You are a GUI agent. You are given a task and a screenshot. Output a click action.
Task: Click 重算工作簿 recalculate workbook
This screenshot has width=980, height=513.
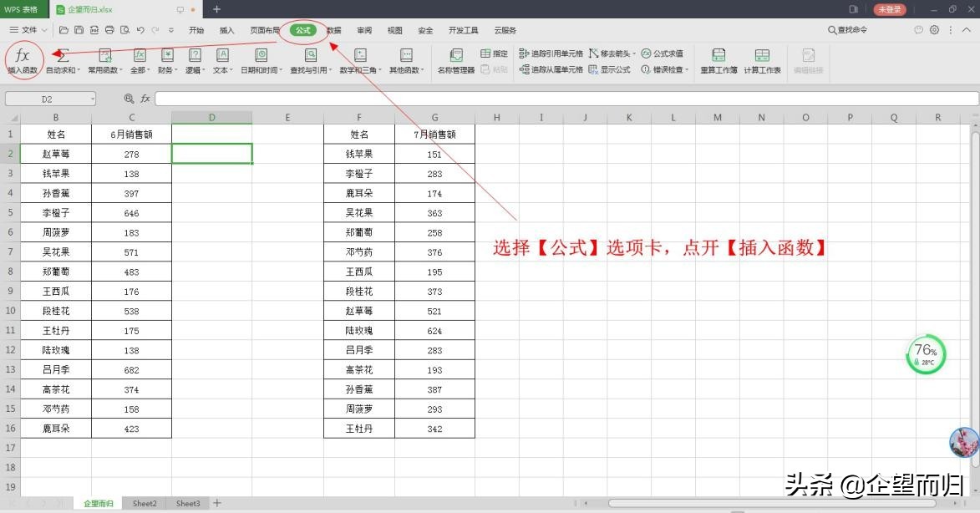tap(718, 61)
